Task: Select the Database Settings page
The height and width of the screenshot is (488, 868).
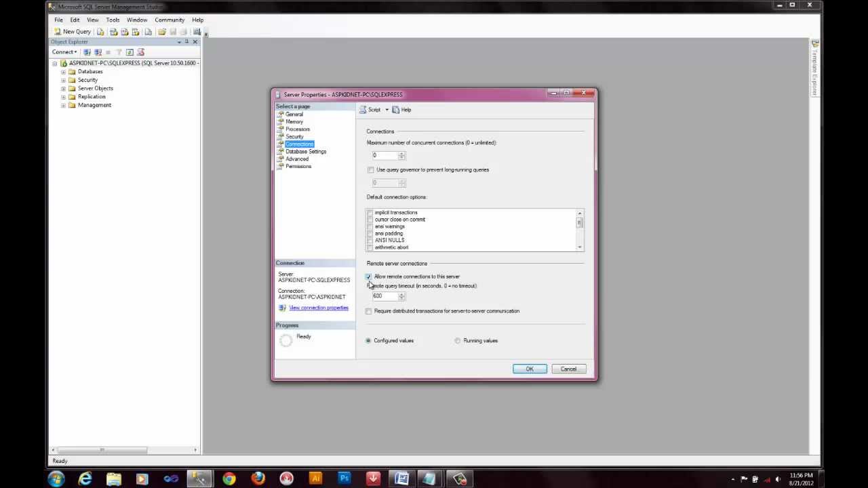Action: coord(306,152)
